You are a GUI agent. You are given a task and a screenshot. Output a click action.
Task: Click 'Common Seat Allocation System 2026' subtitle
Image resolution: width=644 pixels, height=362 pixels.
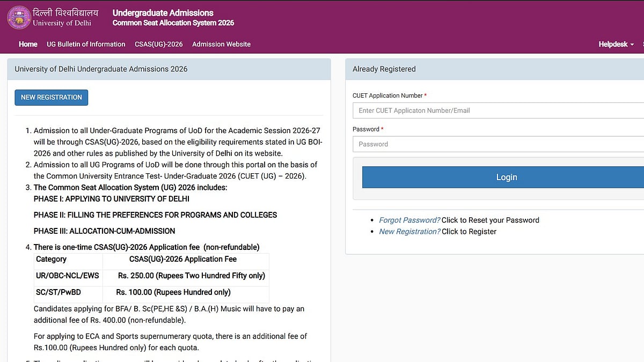tap(173, 23)
